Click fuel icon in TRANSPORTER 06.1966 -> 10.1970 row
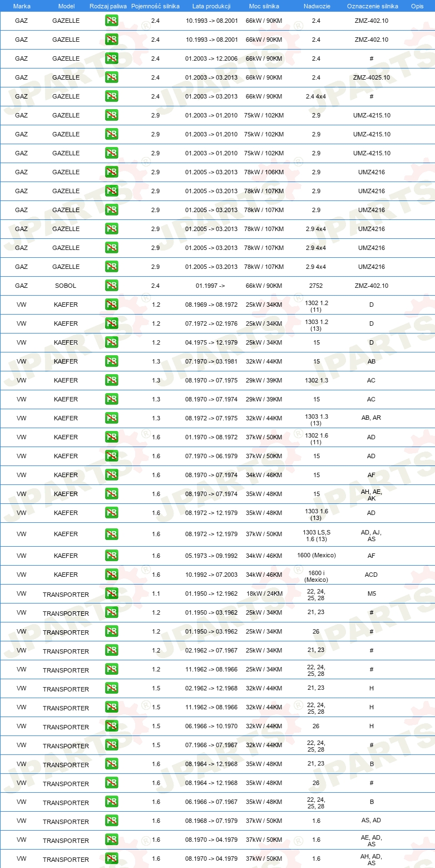The image size is (435, 868). pos(111,726)
